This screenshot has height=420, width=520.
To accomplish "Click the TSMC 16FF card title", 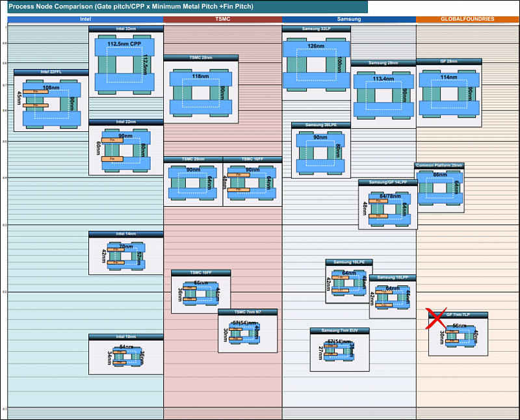I will click(x=252, y=159).
